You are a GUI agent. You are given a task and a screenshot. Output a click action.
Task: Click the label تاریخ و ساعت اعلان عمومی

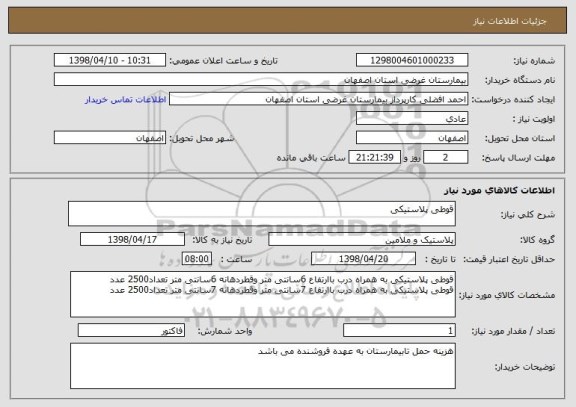pos(224,61)
